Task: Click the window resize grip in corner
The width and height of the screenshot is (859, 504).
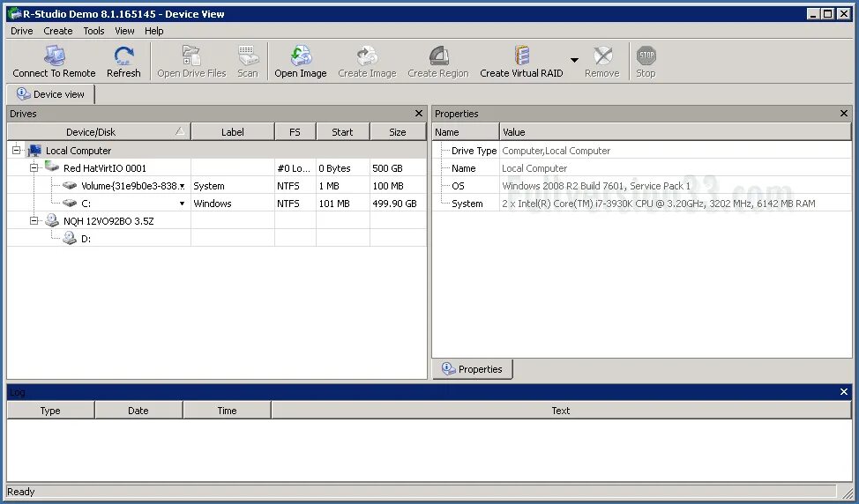Action: (x=847, y=492)
